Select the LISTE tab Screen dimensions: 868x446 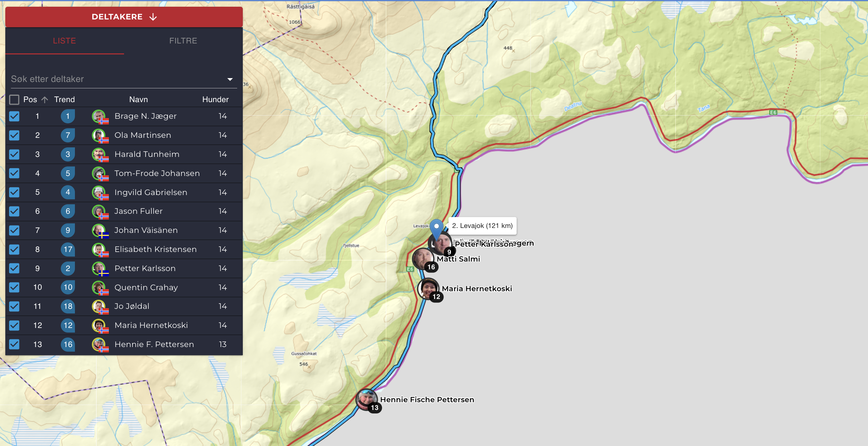coord(64,40)
